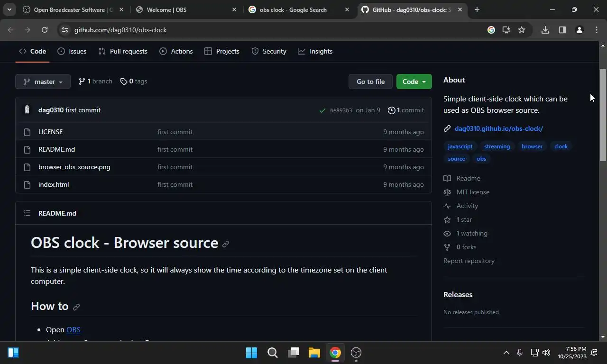The width and height of the screenshot is (607, 364).
Task: Open Chrome three-dot menu
Action: point(597,30)
